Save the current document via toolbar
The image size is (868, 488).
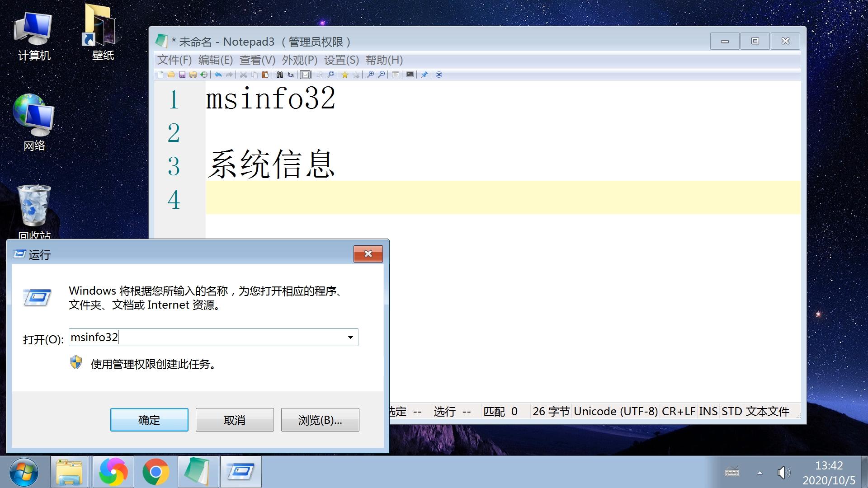tap(182, 75)
